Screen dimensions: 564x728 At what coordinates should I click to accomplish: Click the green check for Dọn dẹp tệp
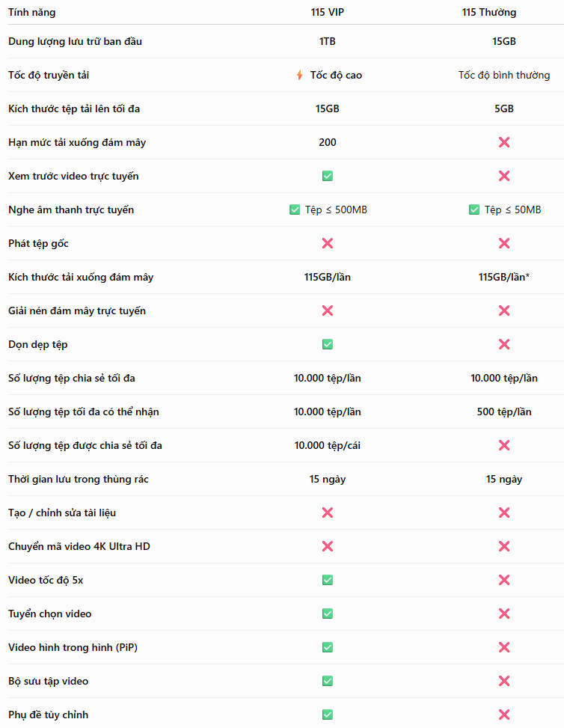[x=328, y=344]
